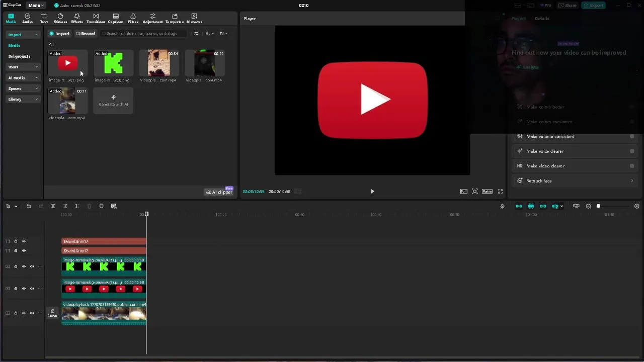Viewport: 644px width, 362px height.
Task: Expand the Retouch face options
Action: (x=632, y=180)
